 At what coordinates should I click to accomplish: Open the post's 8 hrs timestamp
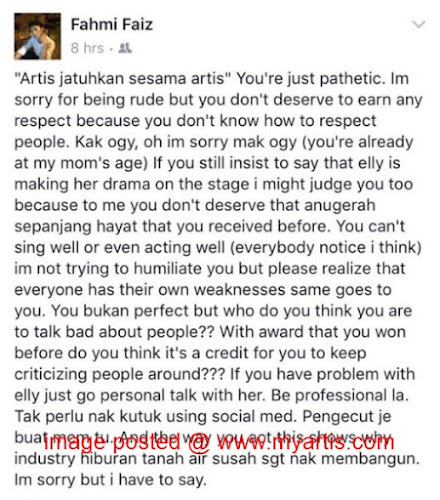(x=87, y=48)
